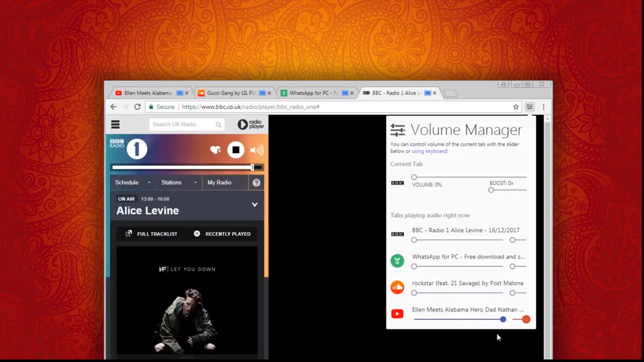Click the BBC icon under Tabs playing audio

[x=397, y=234]
